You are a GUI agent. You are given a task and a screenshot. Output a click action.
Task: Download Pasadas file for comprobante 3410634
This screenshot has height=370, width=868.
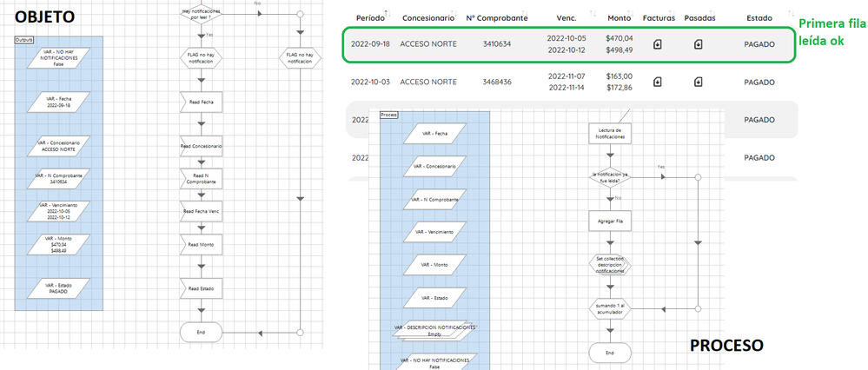tap(699, 44)
